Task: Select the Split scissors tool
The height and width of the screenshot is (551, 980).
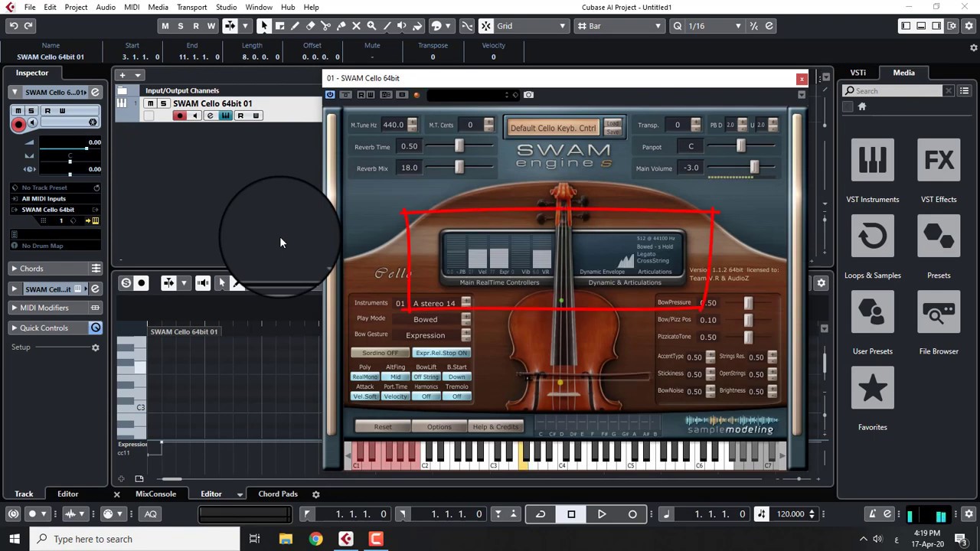Action: (325, 26)
